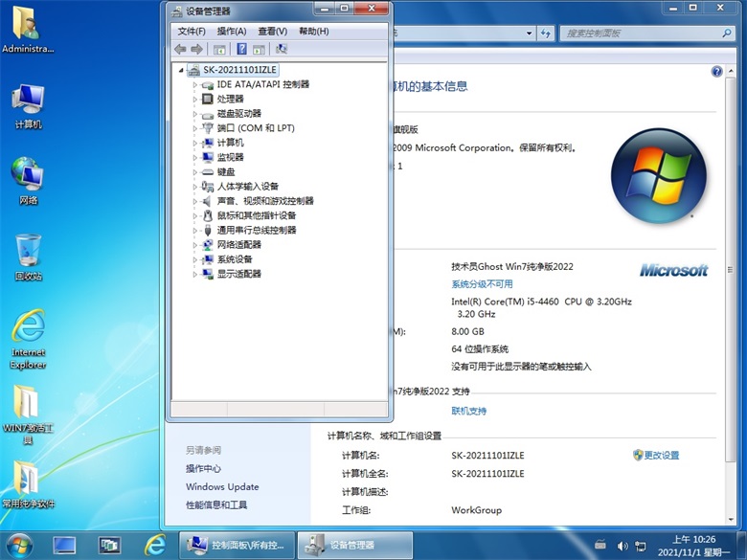Expand the 处理器 tree node
747x560 pixels.
tap(195, 100)
